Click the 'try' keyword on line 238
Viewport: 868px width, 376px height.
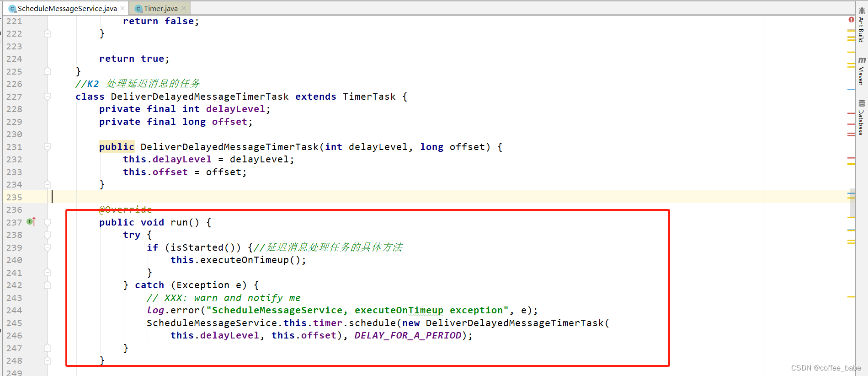click(x=132, y=235)
